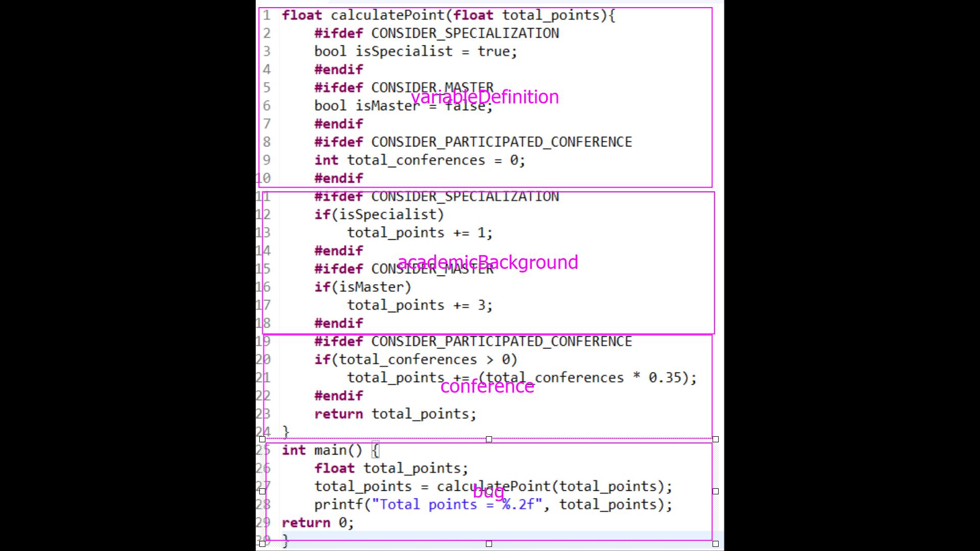Image resolution: width=980 pixels, height=551 pixels.
Task: Click the isSpecialist variable declaration on line 3
Action: pos(404,52)
